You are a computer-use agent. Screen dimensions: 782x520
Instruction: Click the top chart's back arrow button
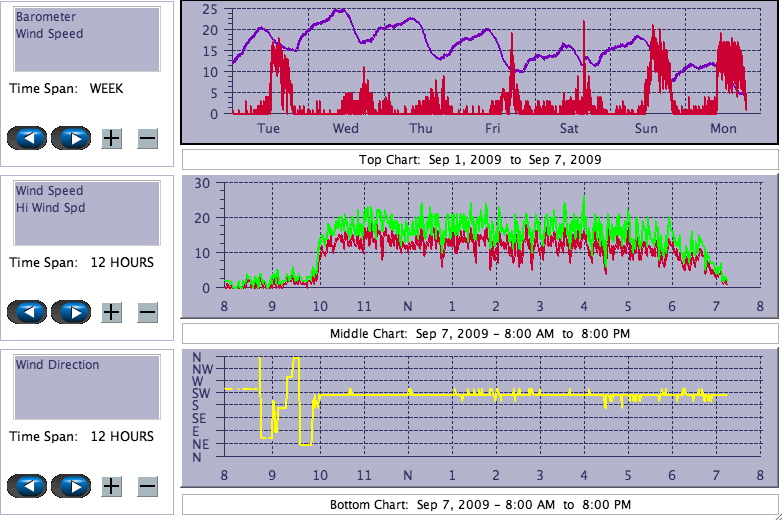click(27, 138)
